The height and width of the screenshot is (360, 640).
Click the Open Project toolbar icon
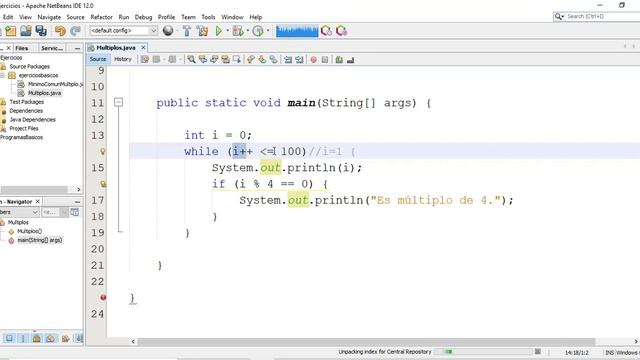26,31
